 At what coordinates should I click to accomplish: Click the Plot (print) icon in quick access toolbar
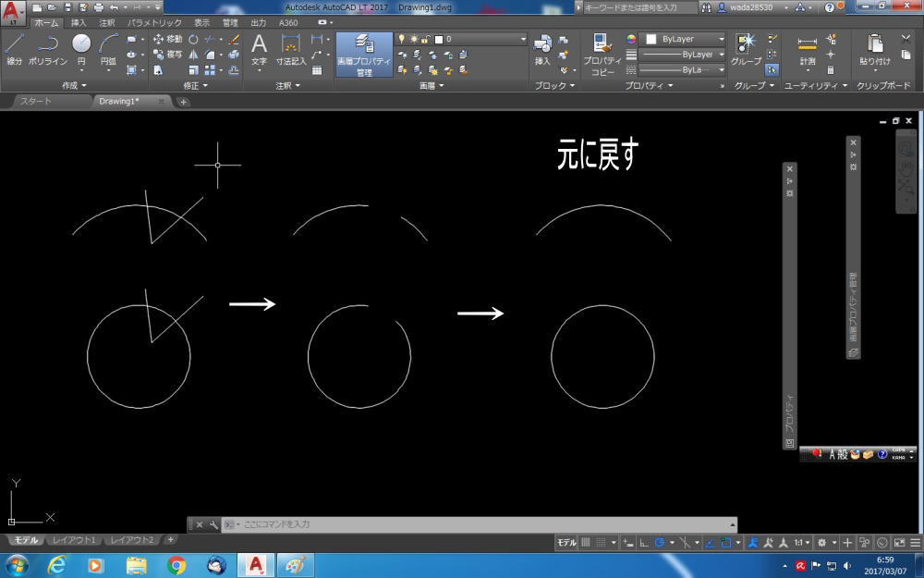[x=99, y=7]
